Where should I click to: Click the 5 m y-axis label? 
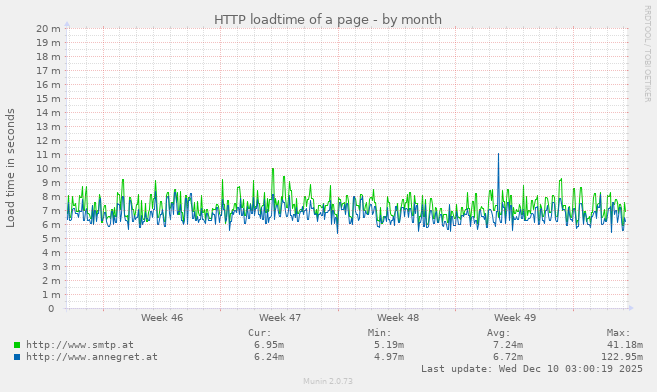tap(51, 239)
